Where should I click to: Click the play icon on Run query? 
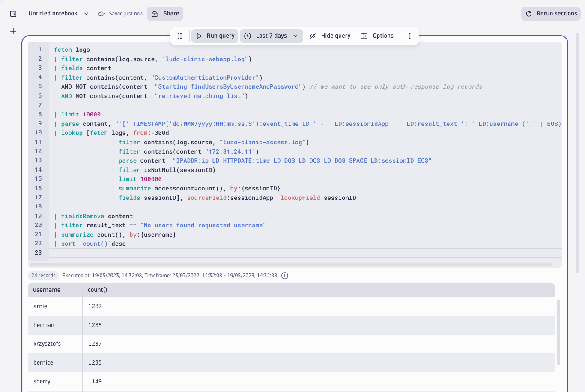point(199,36)
